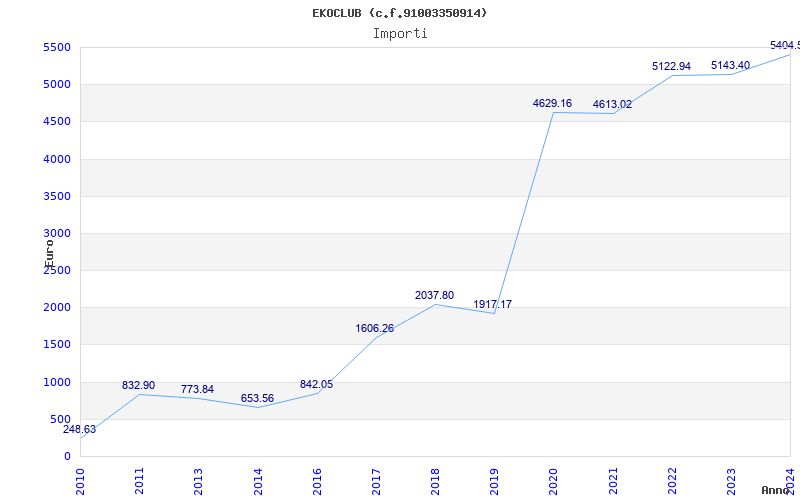Screen dimensions: 800x500
Task: Click the x-axis year 2014
Action: tap(258, 481)
